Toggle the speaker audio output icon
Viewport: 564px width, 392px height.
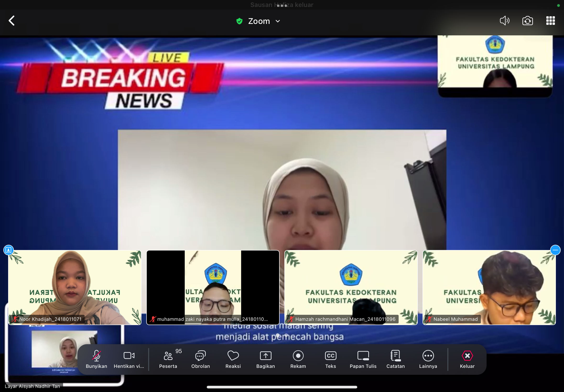click(504, 21)
